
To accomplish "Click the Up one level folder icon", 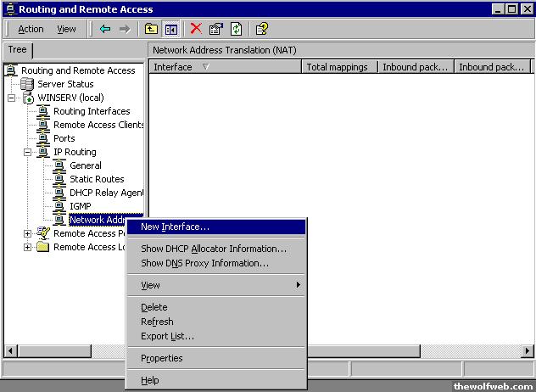I will coord(151,29).
